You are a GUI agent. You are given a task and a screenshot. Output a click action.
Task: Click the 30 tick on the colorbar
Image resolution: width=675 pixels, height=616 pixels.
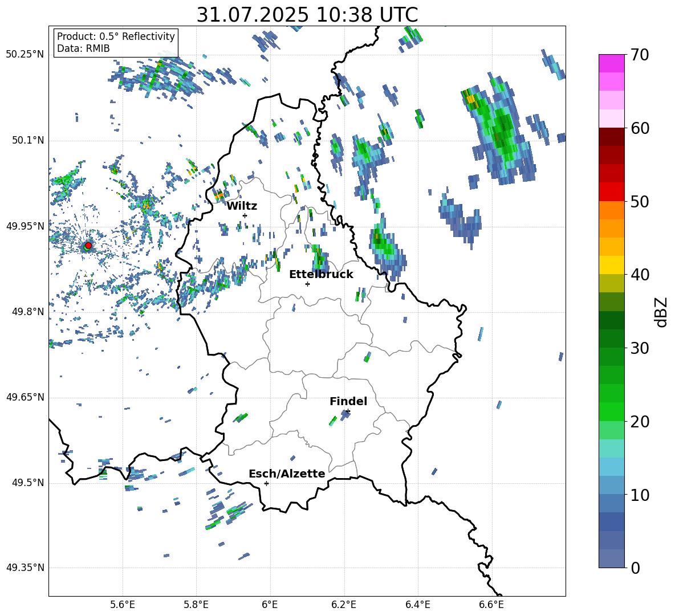[x=640, y=348]
